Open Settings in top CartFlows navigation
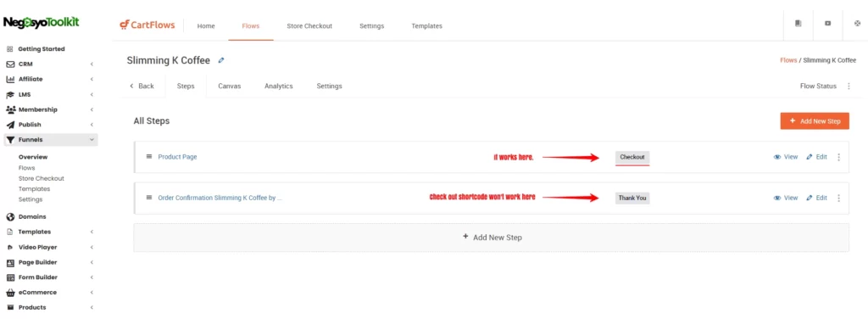868x319 pixels. [x=371, y=26]
